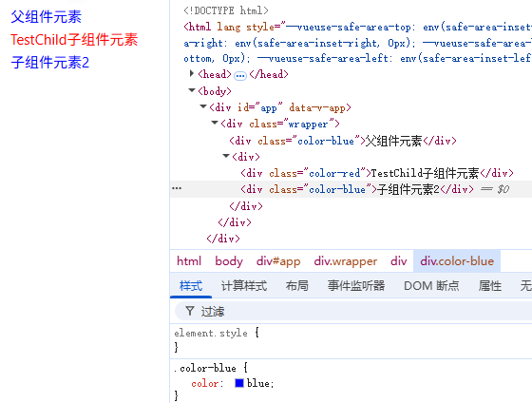Switch to the 事件监听器 tab
This screenshot has height=403, width=532.
[356, 285]
